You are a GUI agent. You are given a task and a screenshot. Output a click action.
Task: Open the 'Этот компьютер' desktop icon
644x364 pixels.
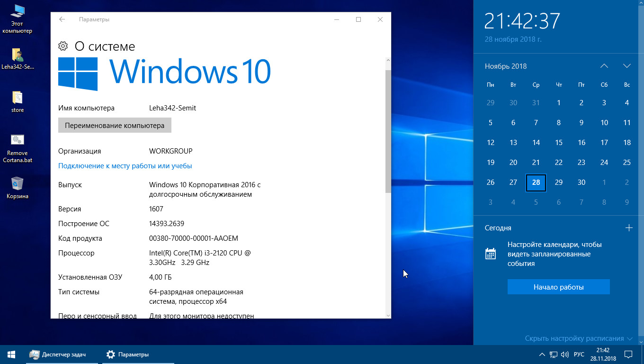point(18,19)
